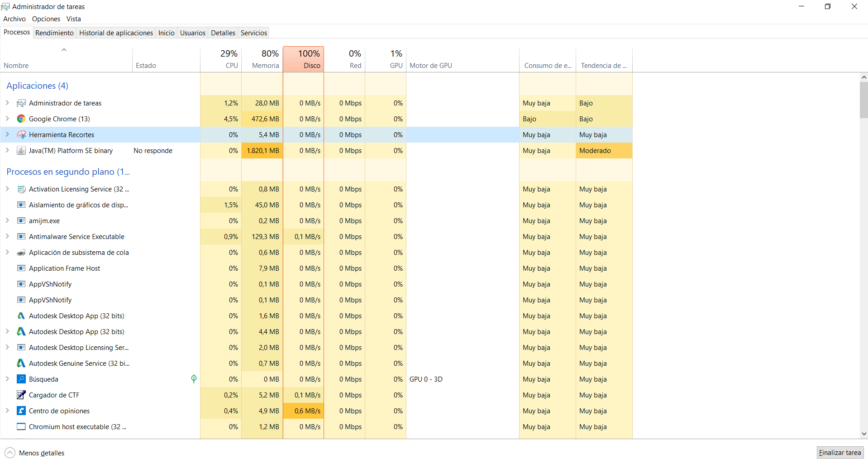
Task: Click the Java Platform SE binary icon
Action: coord(21,151)
